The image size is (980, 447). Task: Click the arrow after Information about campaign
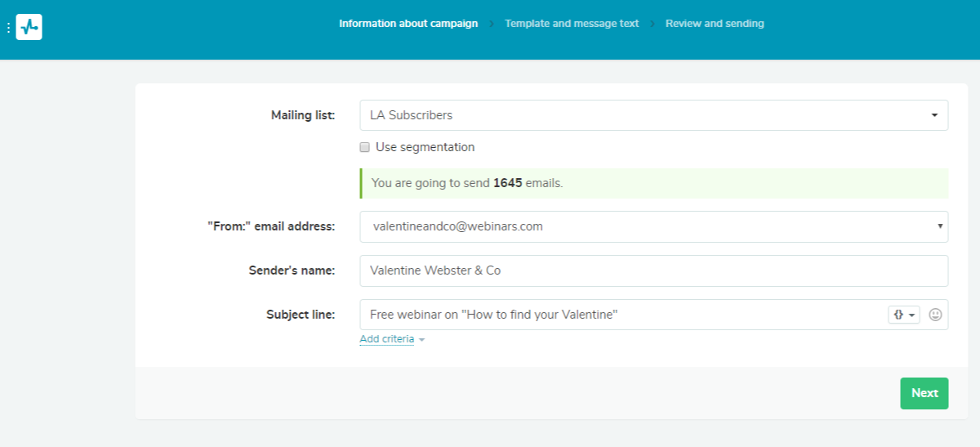[x=492, y=24]
